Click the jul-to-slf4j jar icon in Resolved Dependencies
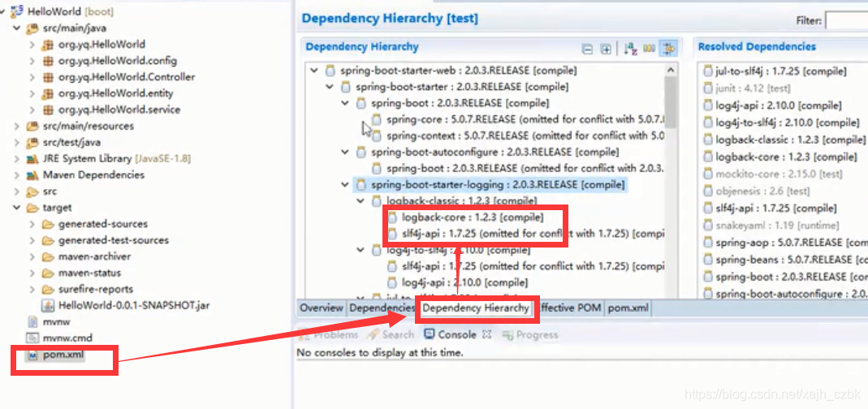868x409 pixels. 707,71
